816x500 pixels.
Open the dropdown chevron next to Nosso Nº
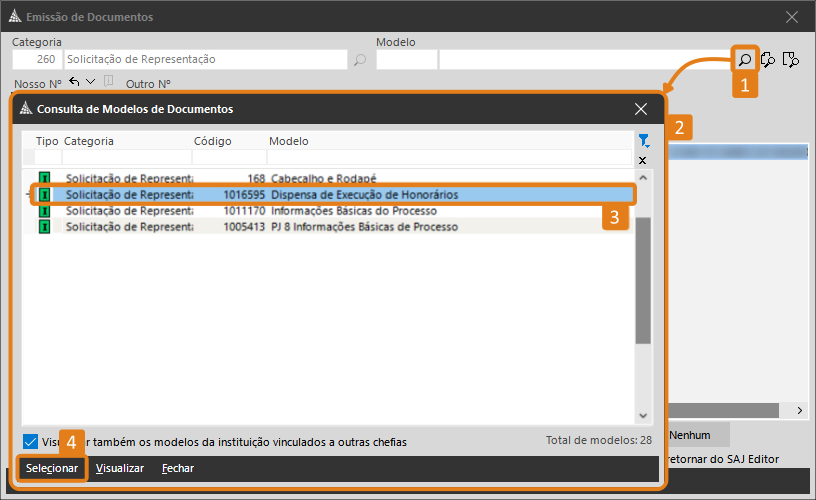click(x=91, y=82)
